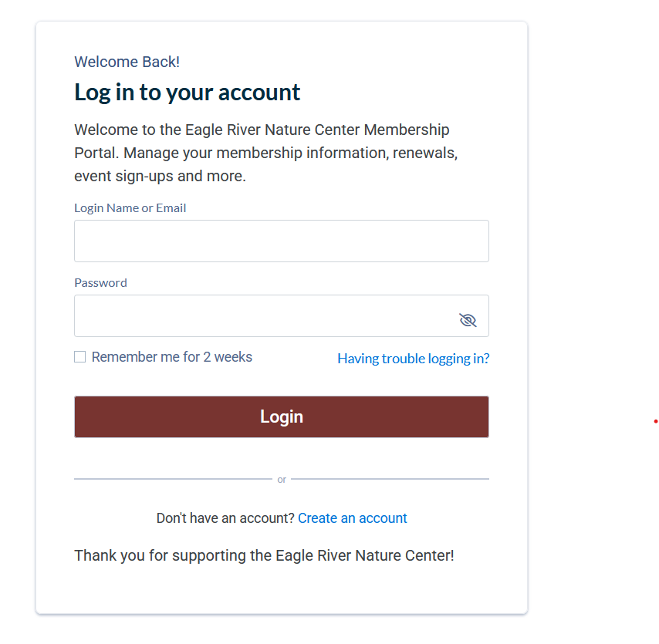Click the Welcome Back! text
This screenshot has height=644, width=659.
(127, 62)
